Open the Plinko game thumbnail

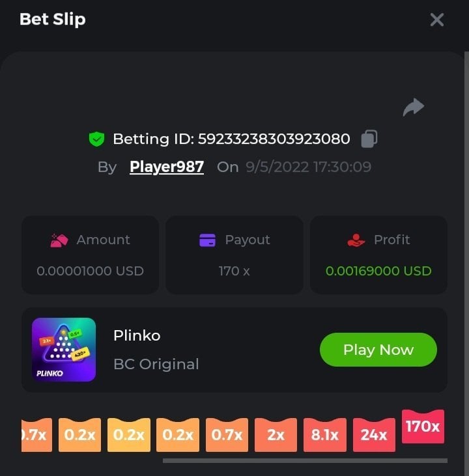click(64, 350)
